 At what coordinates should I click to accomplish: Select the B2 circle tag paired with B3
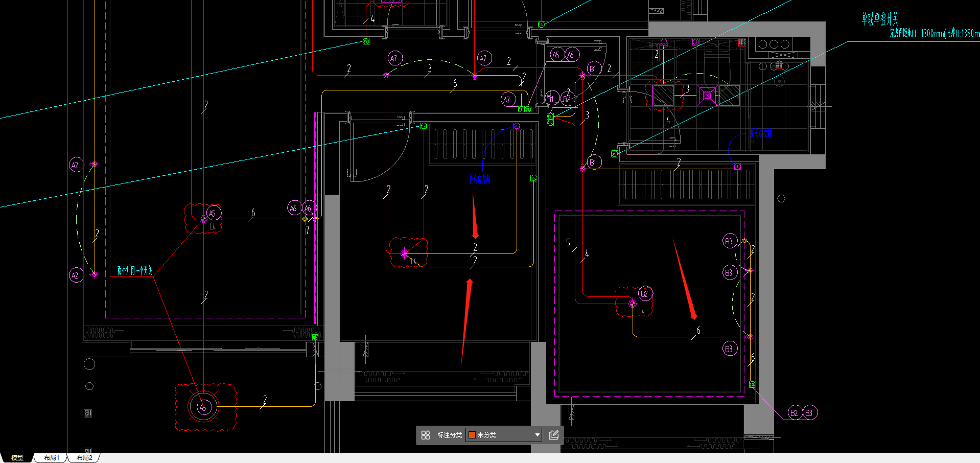click(794, 413)
